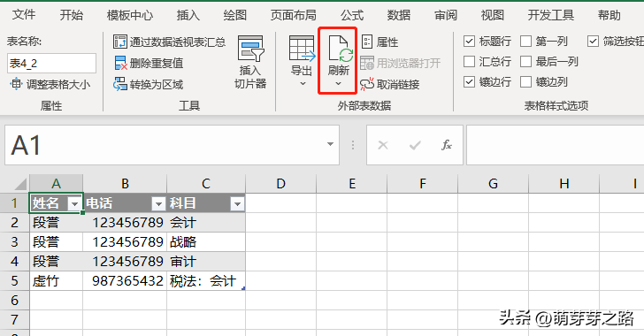Click the fx insert function icon

tap(447, 145)
